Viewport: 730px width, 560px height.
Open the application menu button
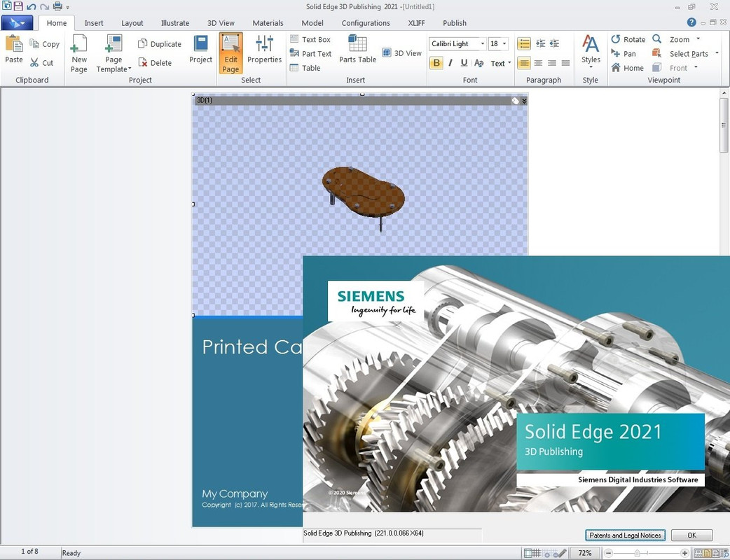click(18, 22)
